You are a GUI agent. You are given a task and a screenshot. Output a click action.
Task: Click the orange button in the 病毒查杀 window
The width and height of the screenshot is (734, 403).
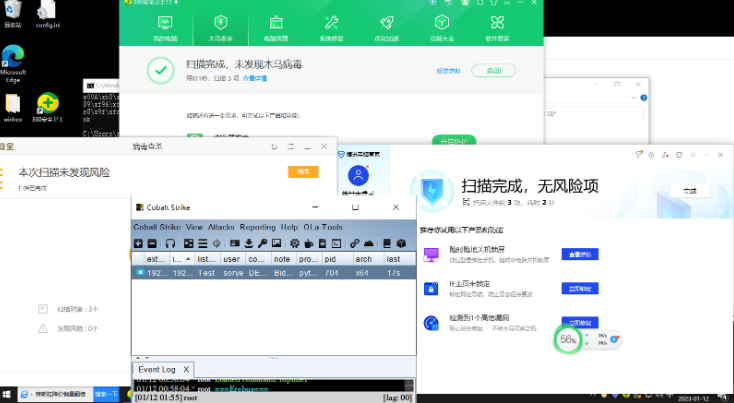tap(303, 172)
